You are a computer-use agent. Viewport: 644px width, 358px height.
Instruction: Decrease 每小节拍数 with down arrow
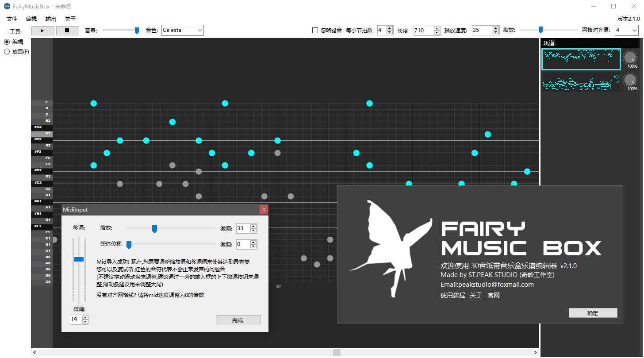(390, 33)
